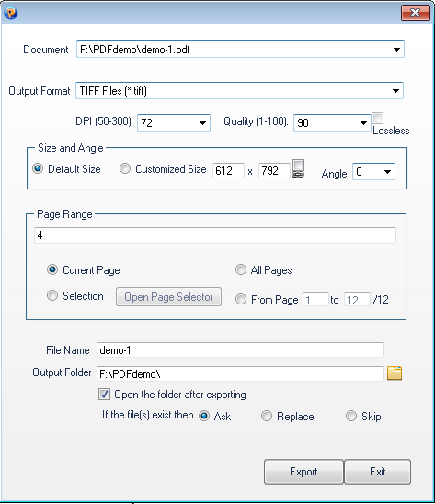Image resolution: width=435 pixels, height=504 pixels.
Task: Select the From Page range option
Action: coord(240,299)
